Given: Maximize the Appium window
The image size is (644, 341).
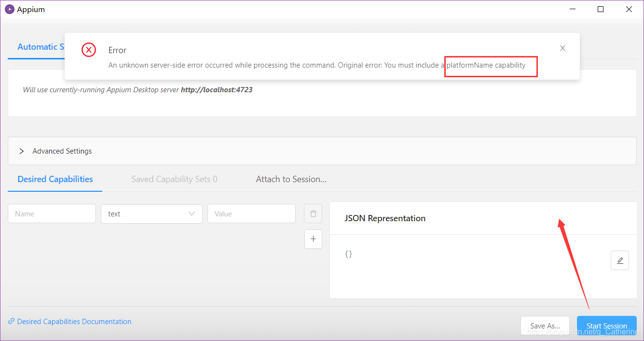Looking at the screenshot, I should [x=601, y=9].
